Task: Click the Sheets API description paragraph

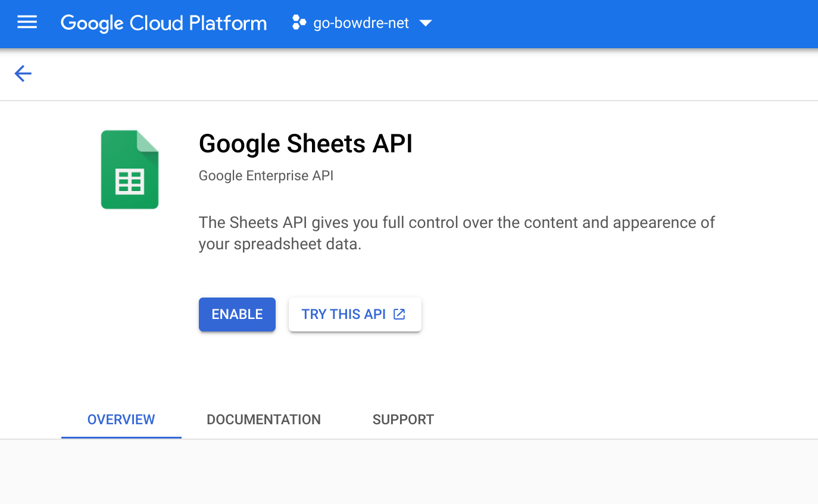Action: click(457, 233)
